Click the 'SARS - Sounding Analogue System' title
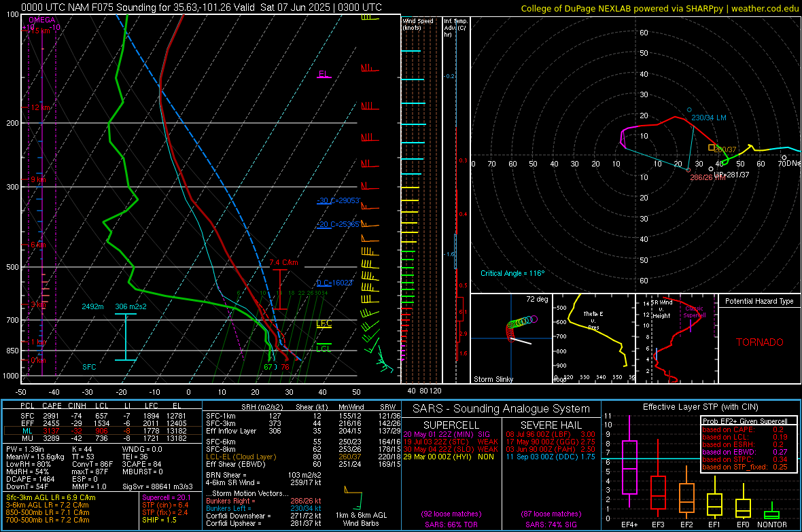This screenshot has height=532, width=802. pyautogui.click(x=502, y=409)
